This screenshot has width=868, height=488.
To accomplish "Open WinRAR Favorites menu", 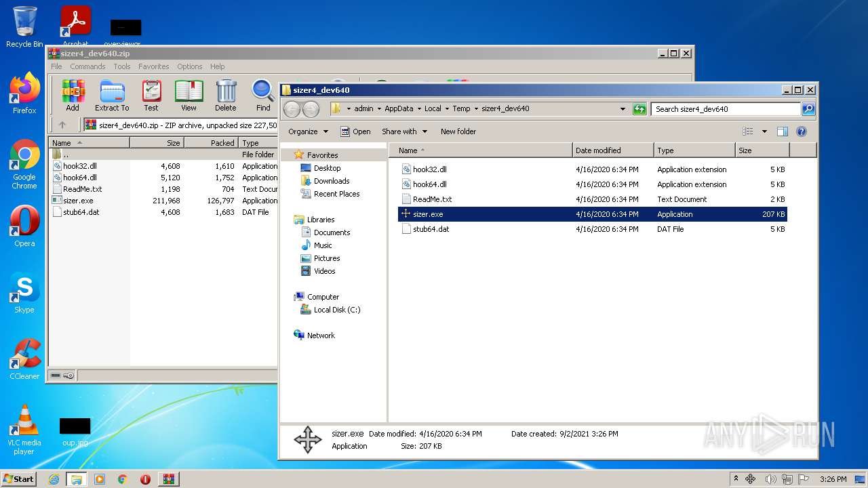I will tap(154, 66).
